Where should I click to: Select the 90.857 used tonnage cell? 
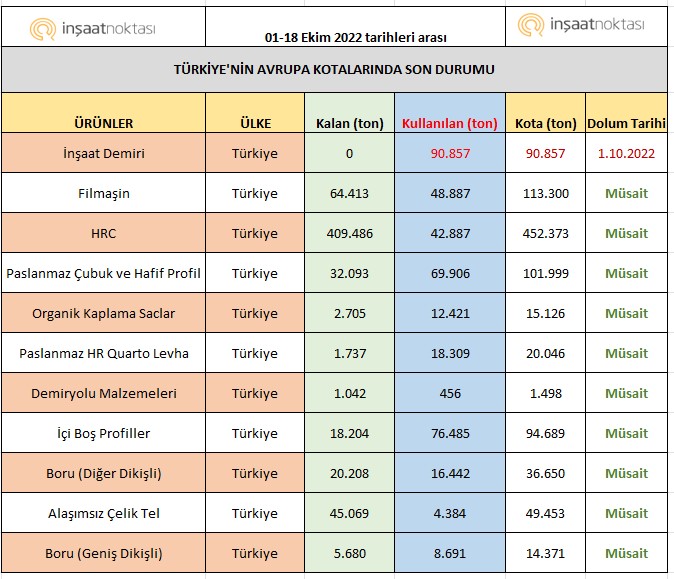click(449, 153)
